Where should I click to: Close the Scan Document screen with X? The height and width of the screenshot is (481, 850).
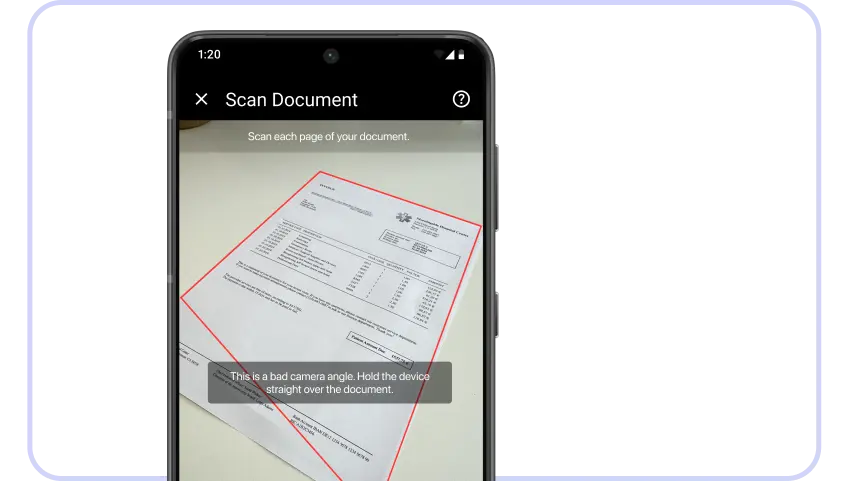tap(201, 99)
